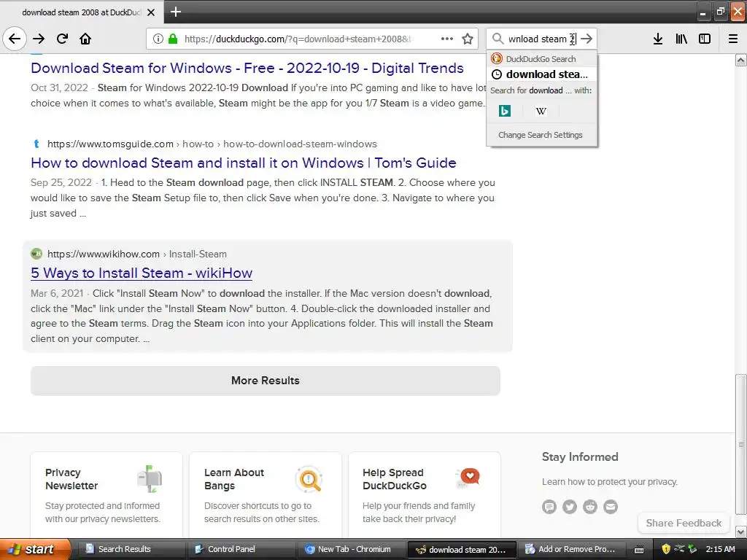
Task: Switch to New Tab - Chromium window
Action: click(354, 549)
